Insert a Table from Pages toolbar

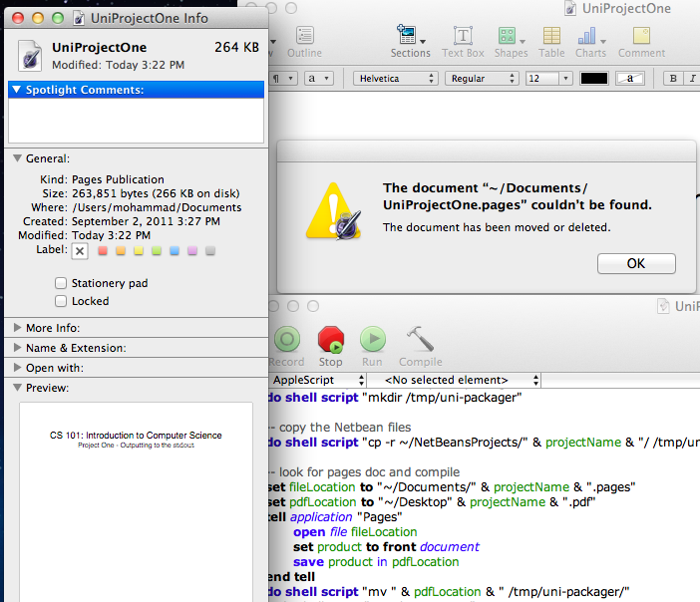[x=551, y=42]
